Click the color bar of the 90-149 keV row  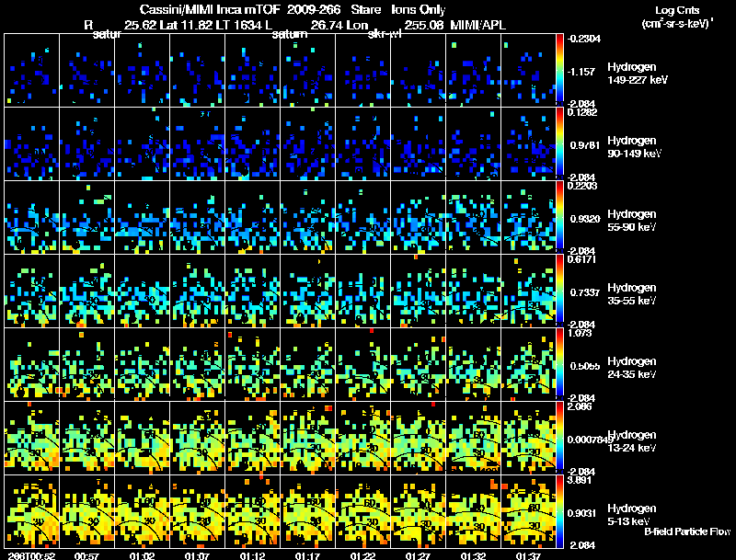click(x=559, y=143)
